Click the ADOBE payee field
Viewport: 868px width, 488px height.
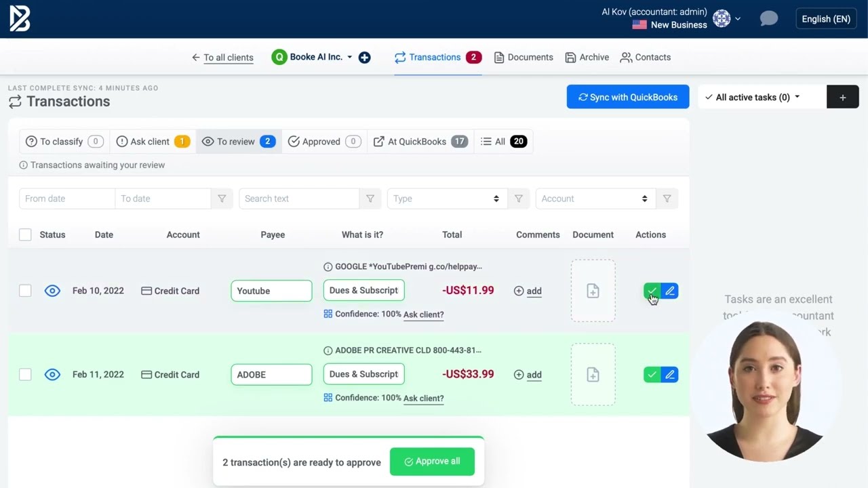click(x=271, y=375)
